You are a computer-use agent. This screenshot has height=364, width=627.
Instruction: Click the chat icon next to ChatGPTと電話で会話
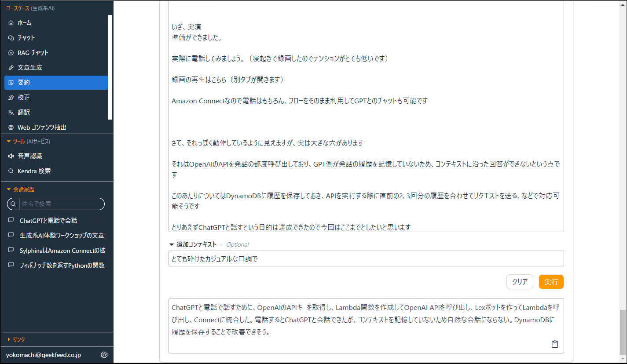click(11, 220)
